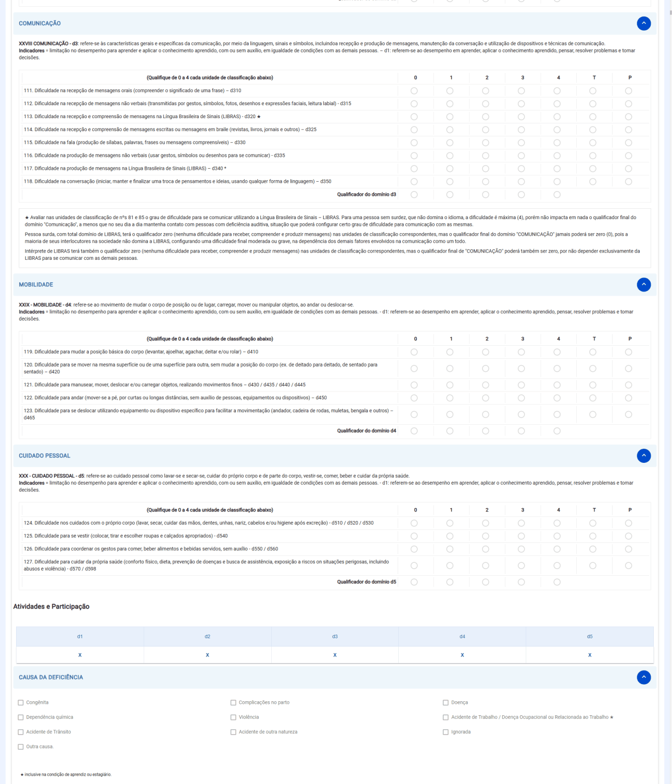
Task: Rate item 124 body care as 2
Action: tap(486, 523)
